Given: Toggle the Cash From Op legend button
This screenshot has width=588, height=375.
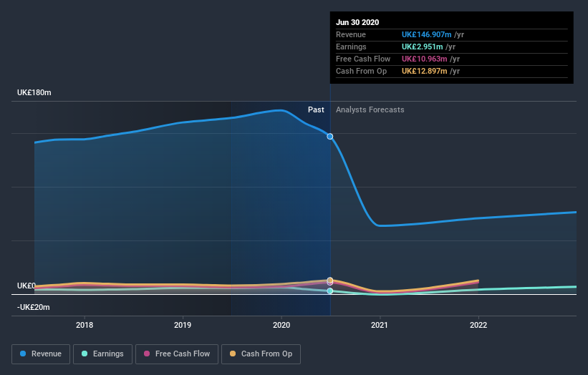Looking at the screenshot, I should coord(261,354).
